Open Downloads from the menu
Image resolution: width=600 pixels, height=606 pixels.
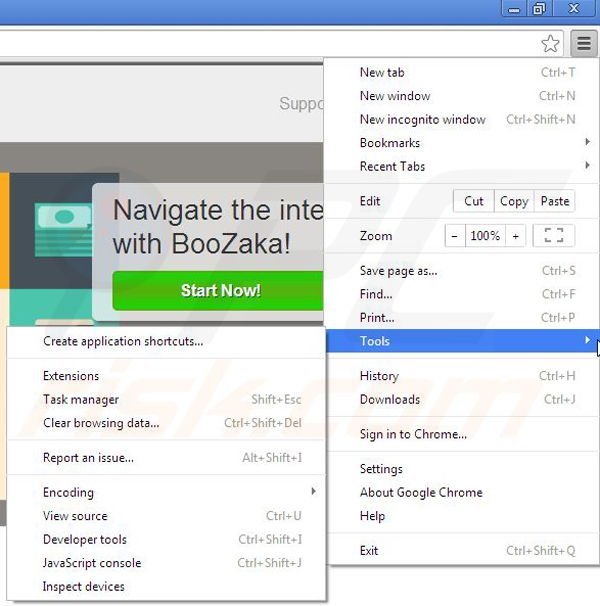pyautogui.click(x=461, y=399)
